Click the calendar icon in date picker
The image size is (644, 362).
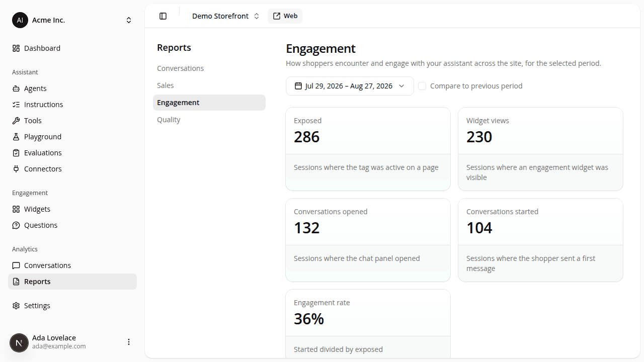coord(298,86)
